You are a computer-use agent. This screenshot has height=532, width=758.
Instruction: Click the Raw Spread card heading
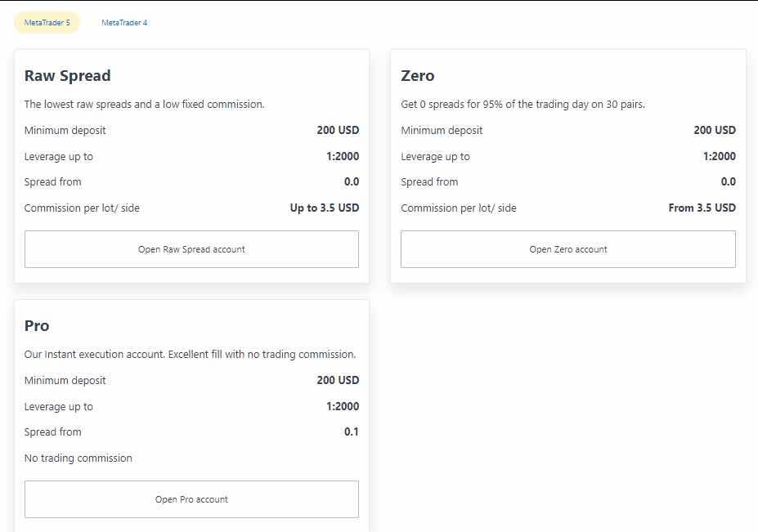coord(68,75)
